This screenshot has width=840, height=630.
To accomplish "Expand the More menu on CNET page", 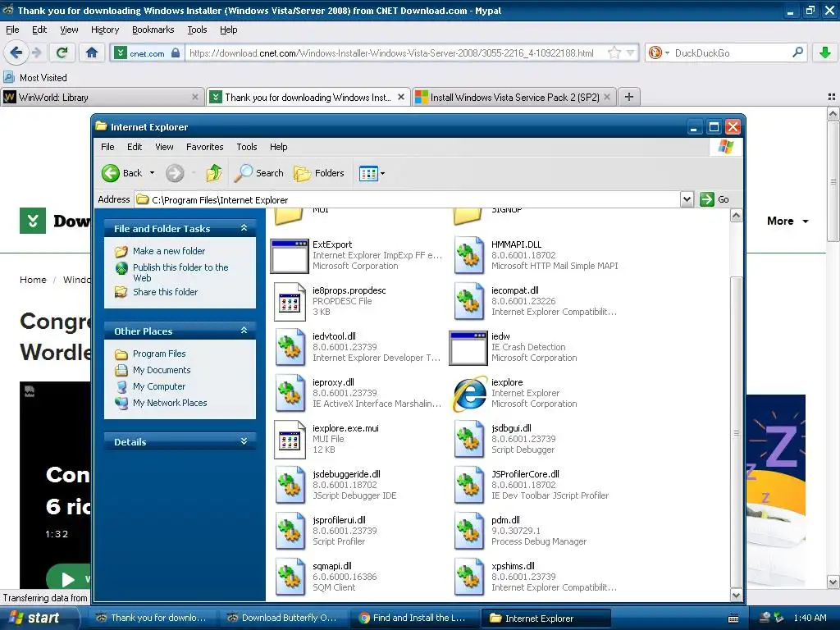I will click(787, 221).
